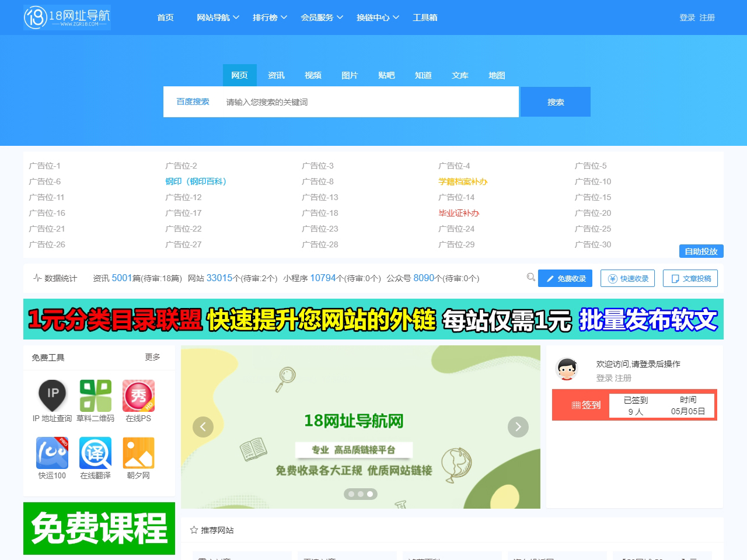Open the 会员服务 dropdown menu
The height and width of the screenshot is (560, 747).
point(322,17)
